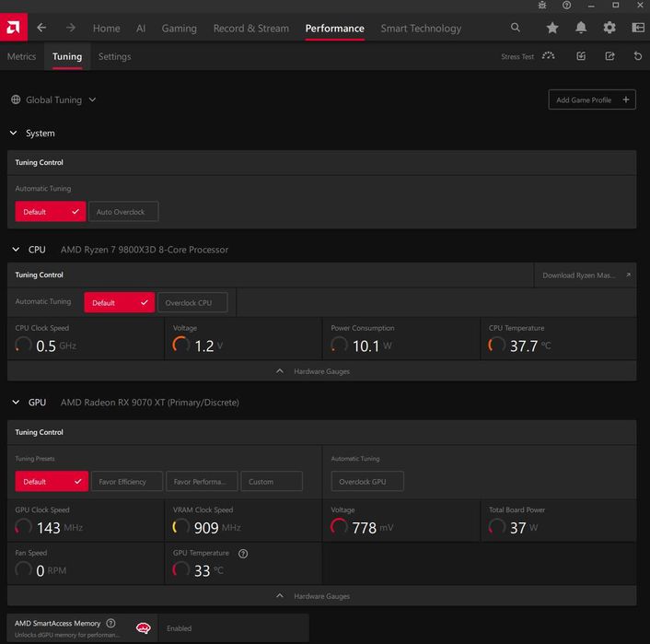Viewport: 650px width, 644px height.
Task: Click AMD Ryzen 7 9800X3D processor name
Action: [x=145, y=250]
